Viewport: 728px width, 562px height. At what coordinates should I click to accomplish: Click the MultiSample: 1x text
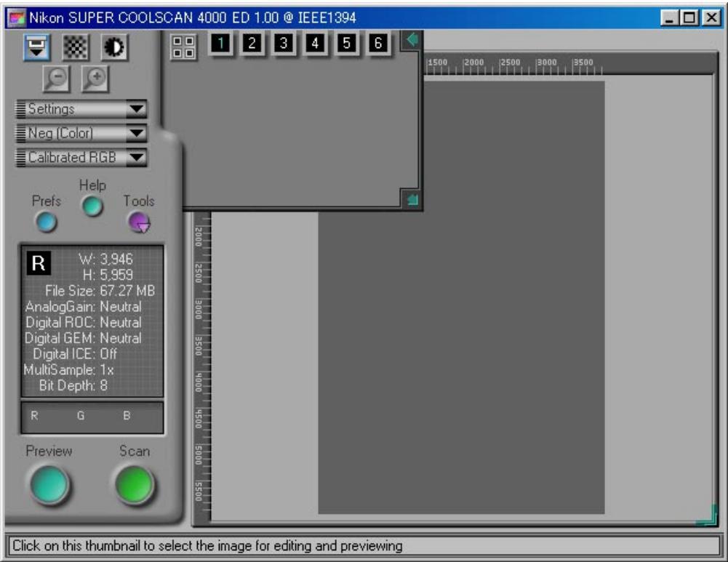click(x=68, y=370)
